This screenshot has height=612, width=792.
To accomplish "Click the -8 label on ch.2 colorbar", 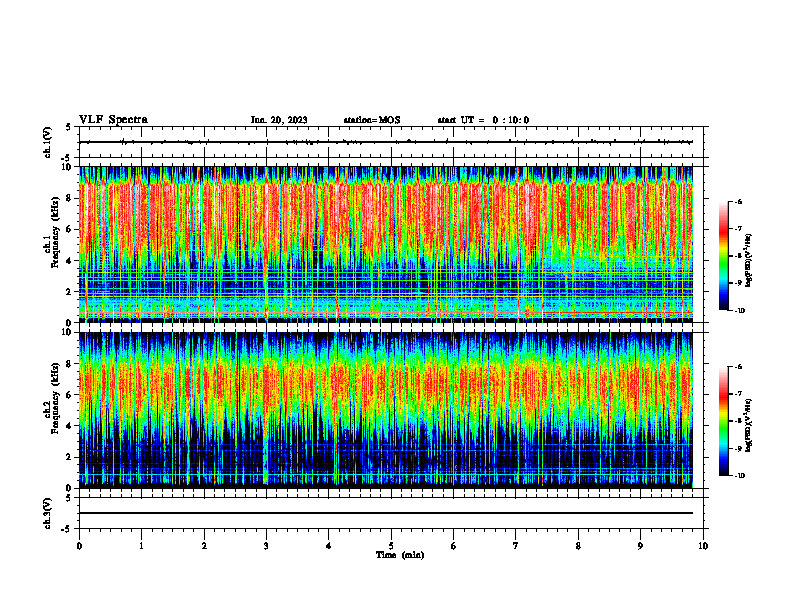I will [737, 421].
